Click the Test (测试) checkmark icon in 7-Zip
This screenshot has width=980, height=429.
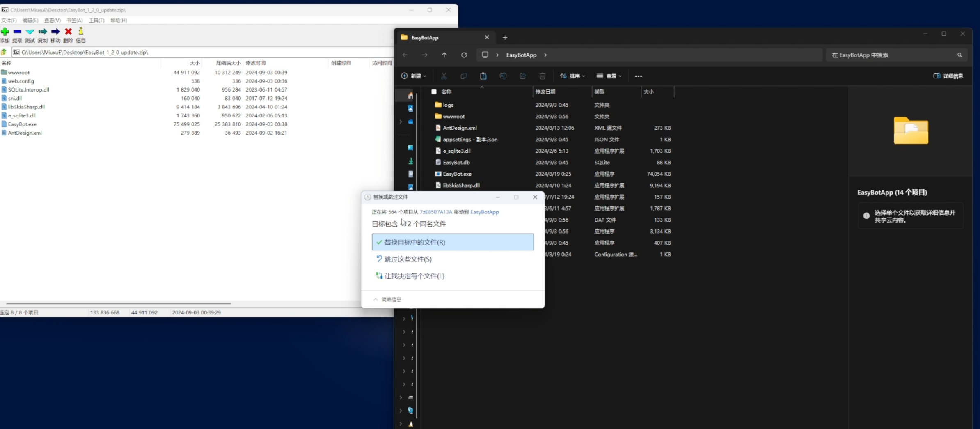[x=30, y=32]
